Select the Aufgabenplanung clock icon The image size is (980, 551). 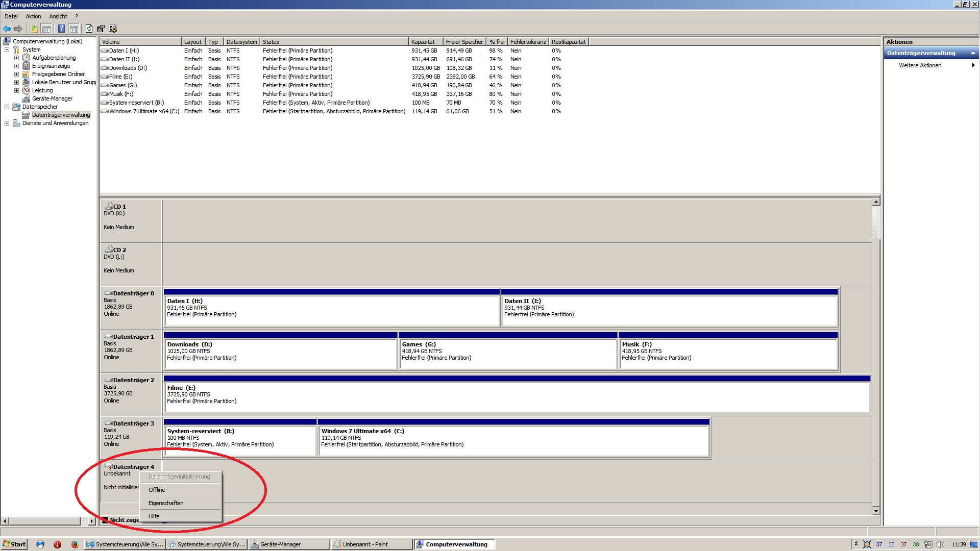(26, 58)
